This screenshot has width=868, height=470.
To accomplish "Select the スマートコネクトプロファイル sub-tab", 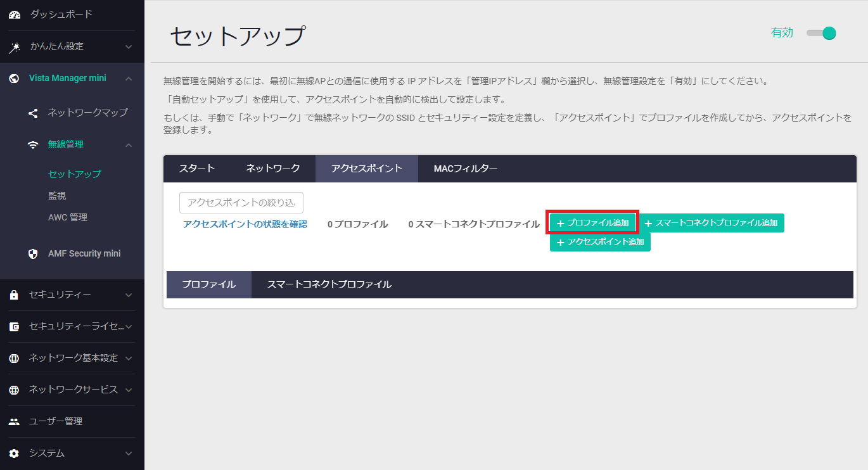I will click(329, 285).
